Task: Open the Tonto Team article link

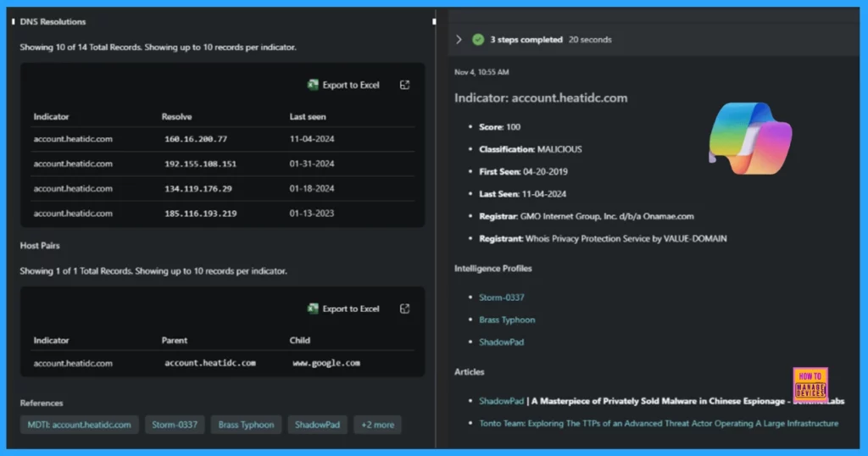Action: point(659,423)
